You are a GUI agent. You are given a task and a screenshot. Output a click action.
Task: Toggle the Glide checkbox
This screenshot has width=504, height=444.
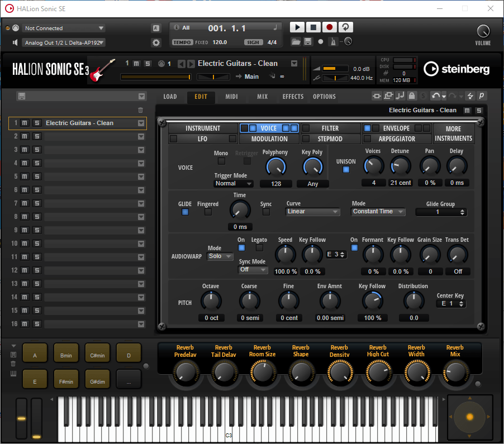tap(185, 212)
